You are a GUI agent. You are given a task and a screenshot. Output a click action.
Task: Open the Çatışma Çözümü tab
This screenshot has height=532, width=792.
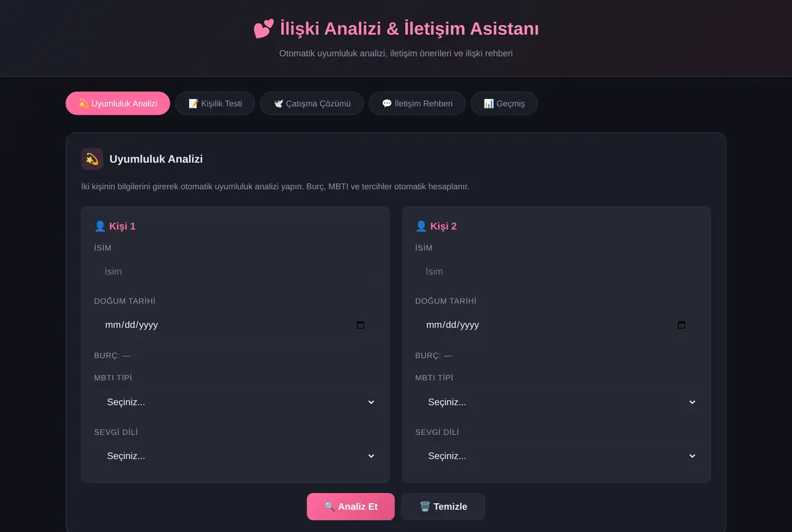click(x=312, y=104)
